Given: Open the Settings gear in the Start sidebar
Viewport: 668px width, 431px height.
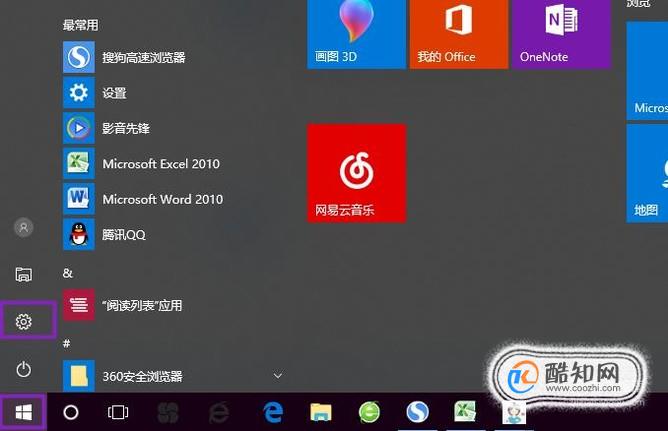Looking at the screenshot, I should pyautogui.click(x=24, y=322).
